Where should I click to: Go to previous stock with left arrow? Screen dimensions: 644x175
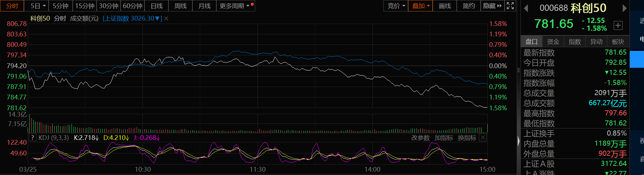[x=526, y=8]
